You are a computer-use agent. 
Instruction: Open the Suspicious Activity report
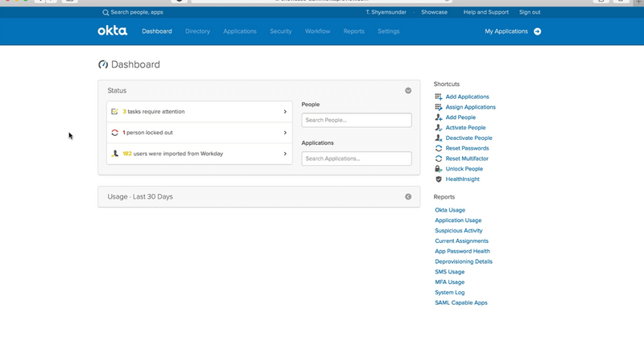[459, 231]
